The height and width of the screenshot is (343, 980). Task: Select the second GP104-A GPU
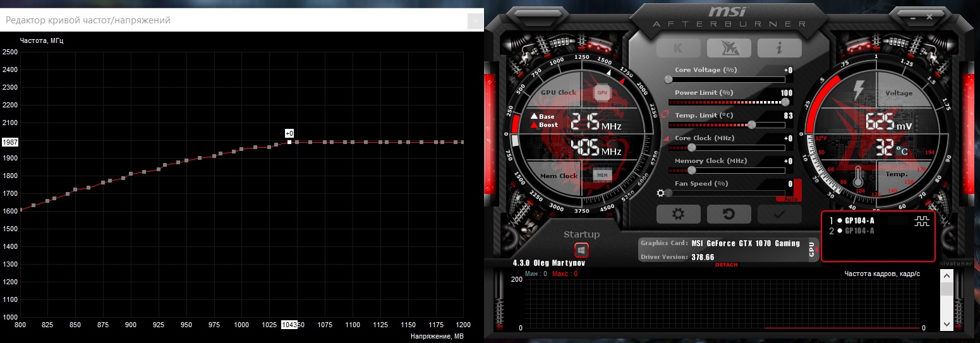tap(859, 231)
